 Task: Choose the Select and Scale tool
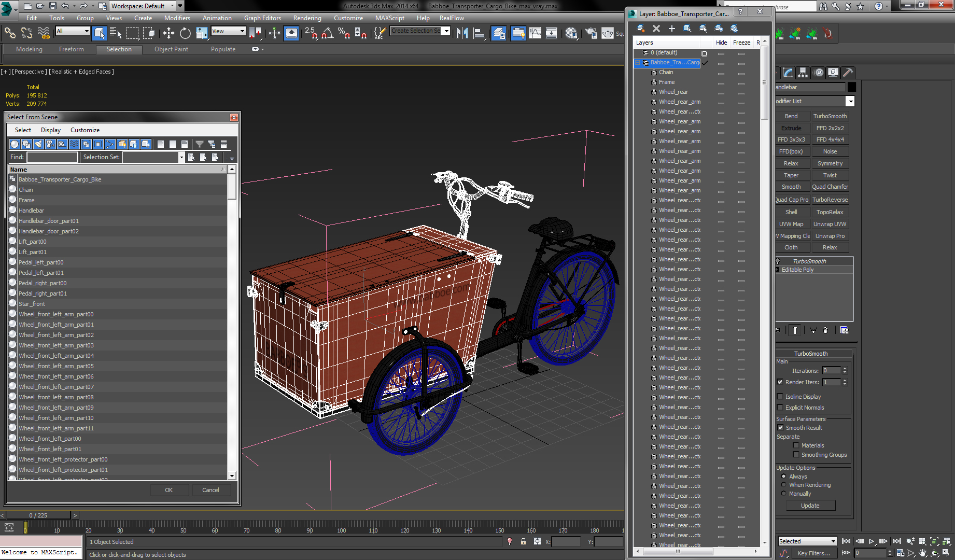(x=202, y=33)
